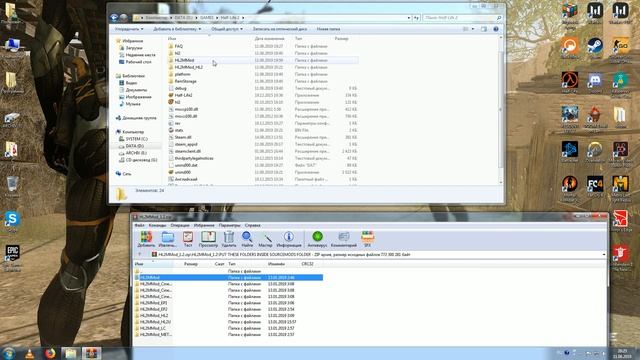Click the Новая папка button

pyautogui.click(x=328, y=29)
